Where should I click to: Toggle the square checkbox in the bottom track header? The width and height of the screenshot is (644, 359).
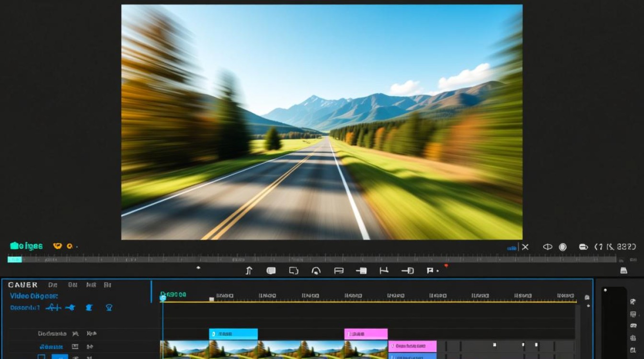pos(42,357)
